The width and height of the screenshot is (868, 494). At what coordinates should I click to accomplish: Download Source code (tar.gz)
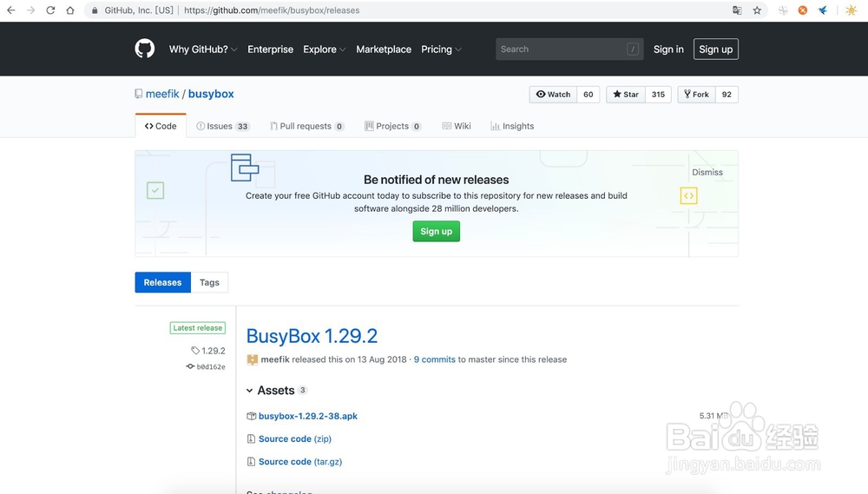click(x=300, y=461)
